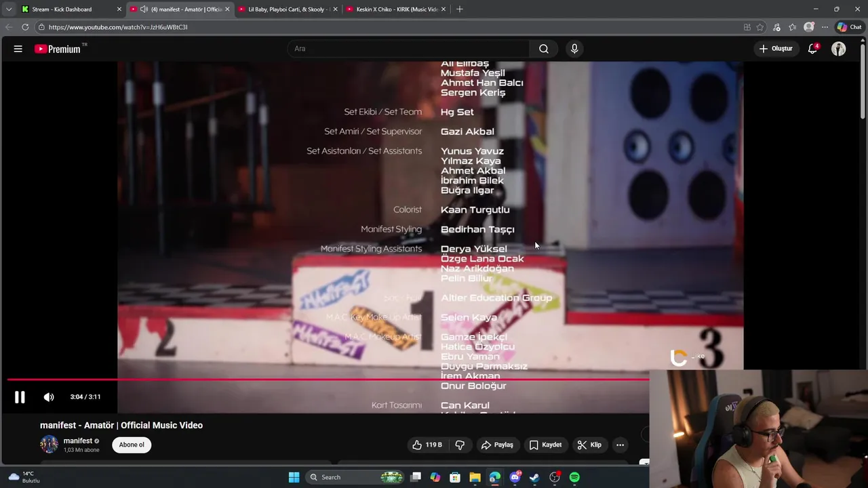Open Windows Start menu
Screen dimensions: 868x488
pos(294,477)
